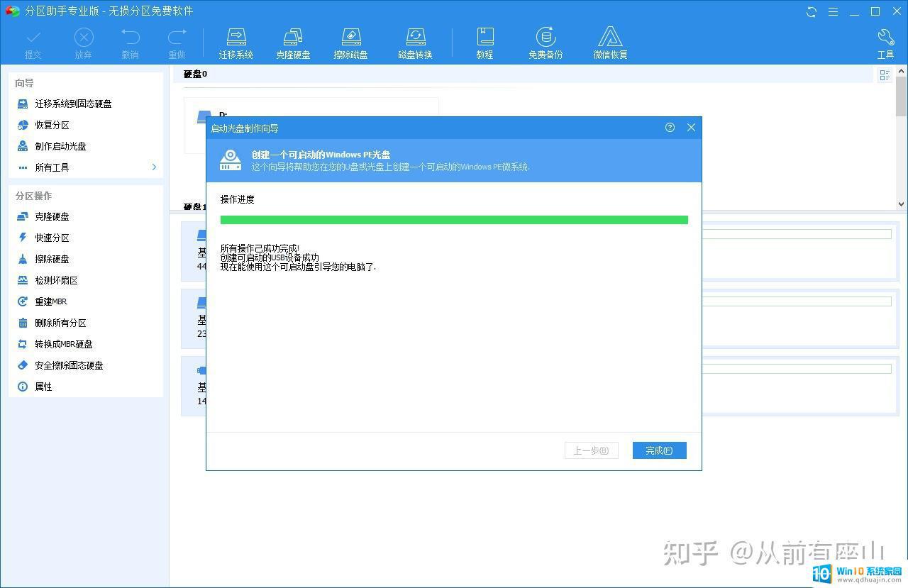Open the 磁盘转换 disk convert tool
This screenshot has width=908, height=588.
[415, 43]
